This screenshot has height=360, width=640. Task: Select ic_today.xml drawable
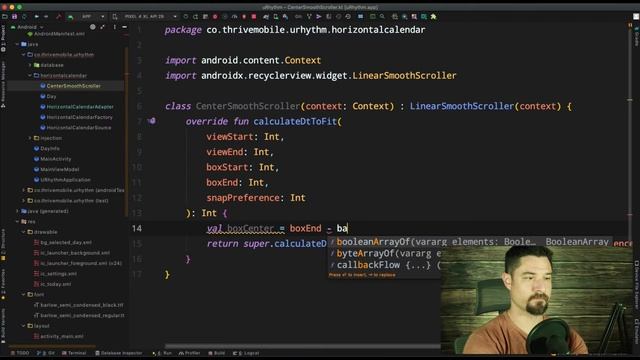(x=52, y=284)
